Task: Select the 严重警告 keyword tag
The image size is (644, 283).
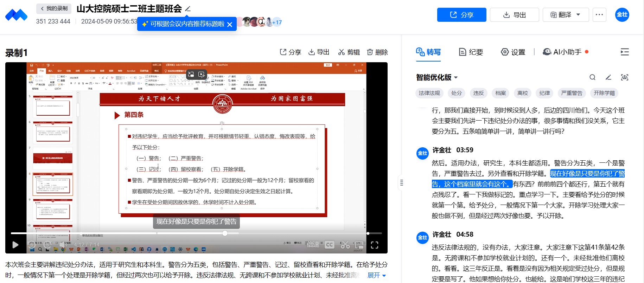Action: 572,93
